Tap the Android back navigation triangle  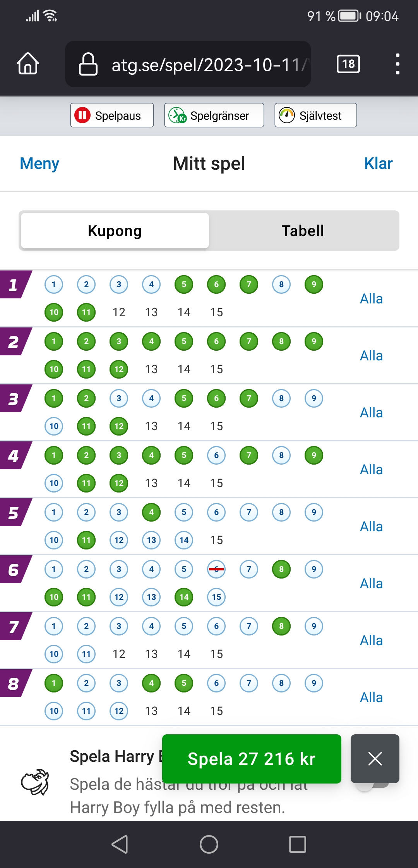tap(120, 844)
